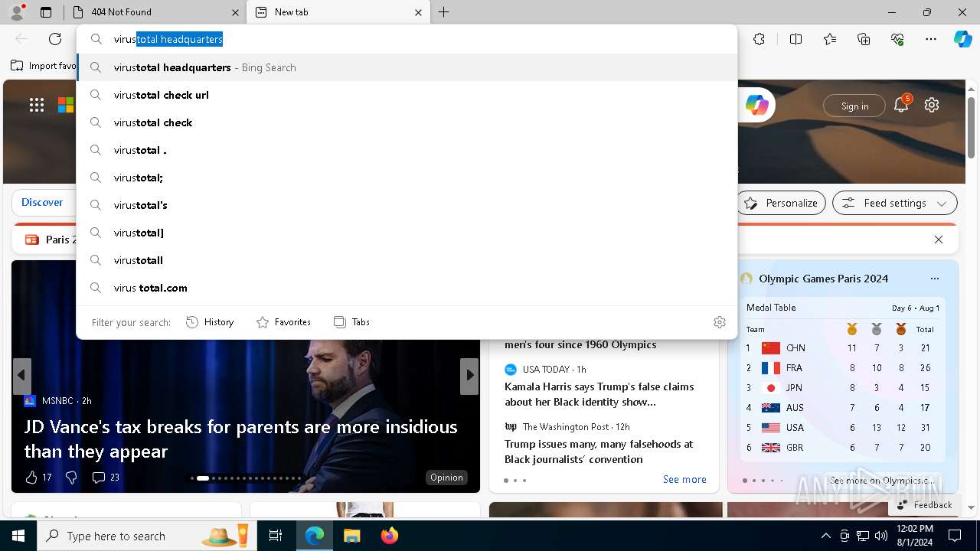Filter search by Tabs
The height and width of the screenshot is (551, 980).
click(351, 322)
